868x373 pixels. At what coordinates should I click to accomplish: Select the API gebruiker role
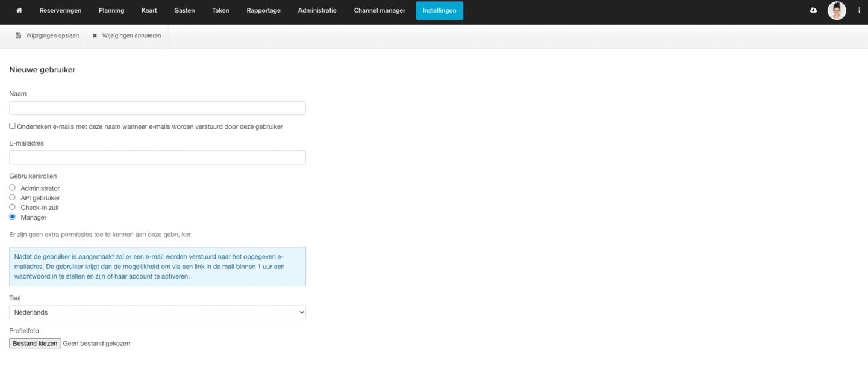pyautogui.click(x=13, y=197)
